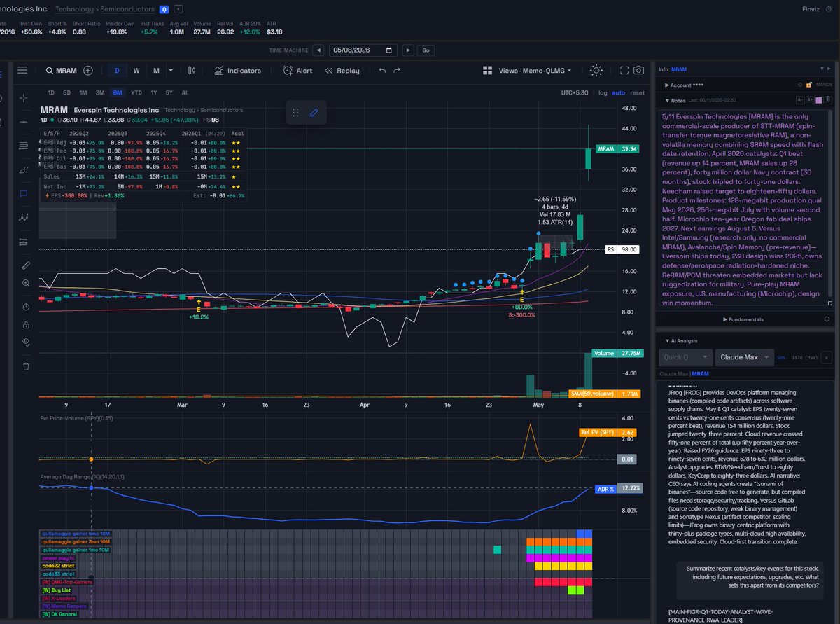Select the Daily D timeframe

point(117,70)
